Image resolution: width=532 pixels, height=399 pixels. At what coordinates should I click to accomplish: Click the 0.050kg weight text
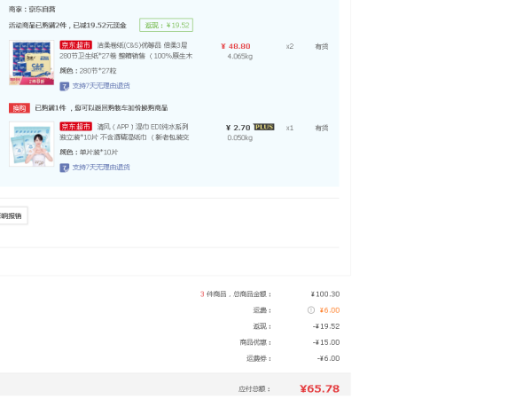240,137
